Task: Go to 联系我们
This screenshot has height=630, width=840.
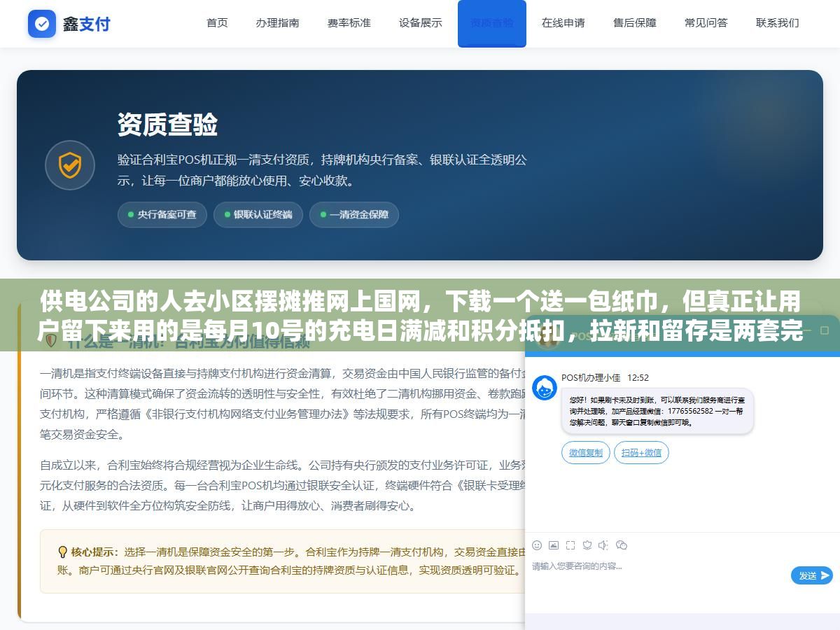Action: click(x=777, y=22)
